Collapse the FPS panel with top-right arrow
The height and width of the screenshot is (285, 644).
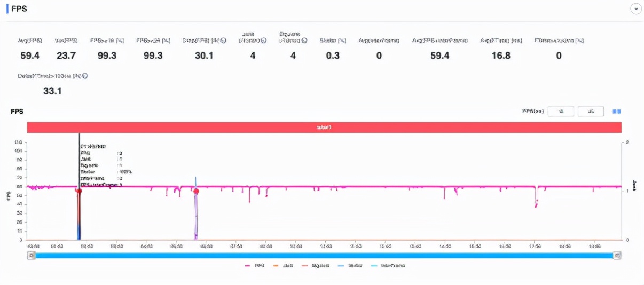click(x=636, y=9)
